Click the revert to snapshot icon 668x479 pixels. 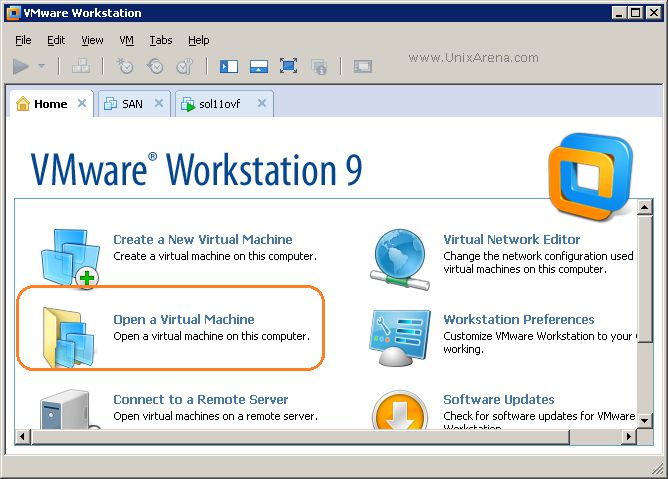[x=155, y=67]
